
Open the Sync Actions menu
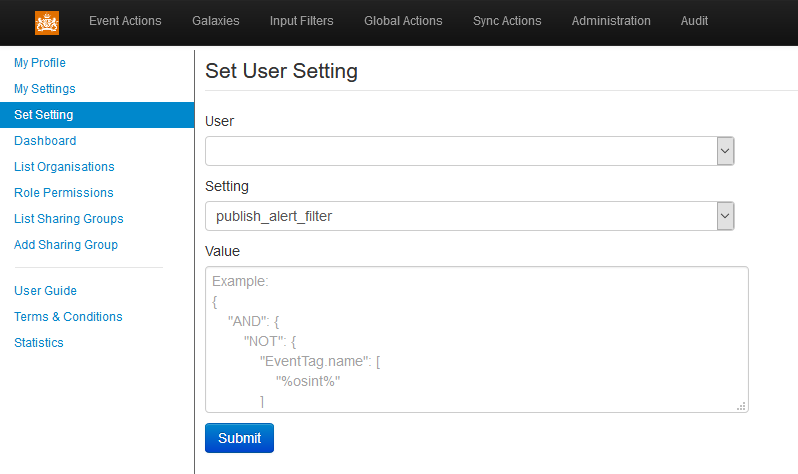pyautogui.click(x=507, y=21)
